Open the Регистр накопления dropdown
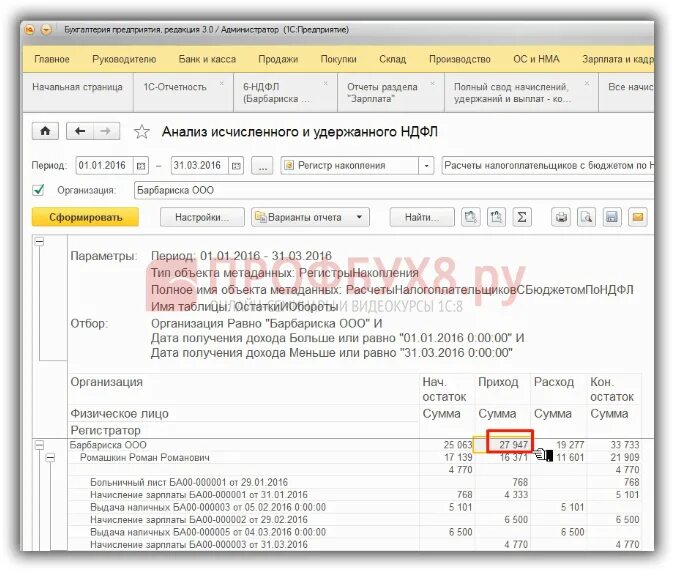The width and height of the screenshot is (674, 571). tap(426, 166)
